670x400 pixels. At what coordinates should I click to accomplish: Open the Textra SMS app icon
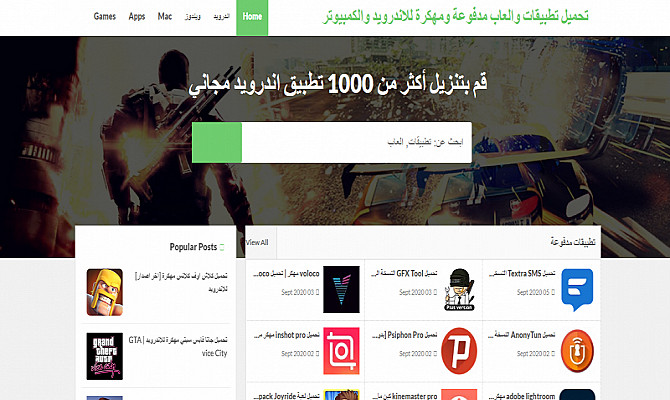(x=577, y=290)
